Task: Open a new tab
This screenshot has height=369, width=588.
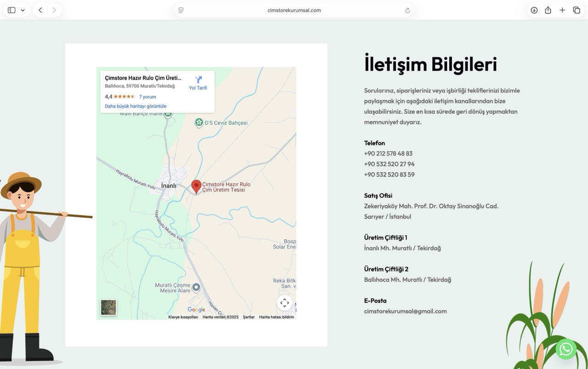Action: [x=562, y=10]
